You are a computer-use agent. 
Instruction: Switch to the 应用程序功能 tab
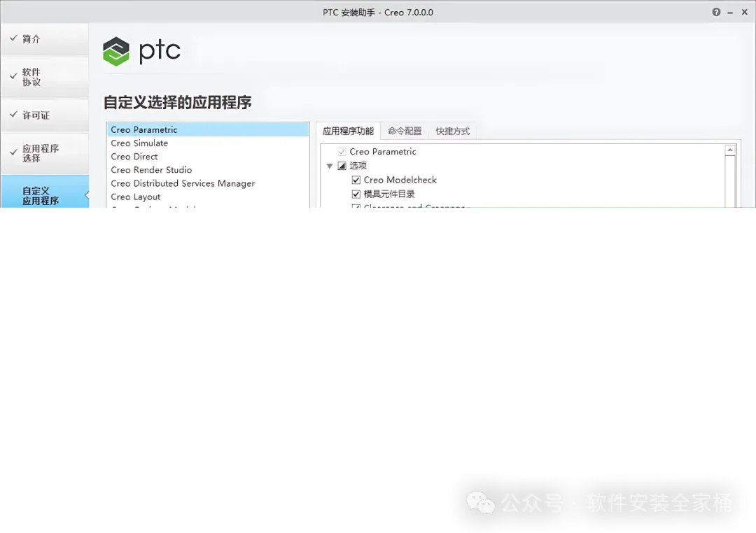348,131
